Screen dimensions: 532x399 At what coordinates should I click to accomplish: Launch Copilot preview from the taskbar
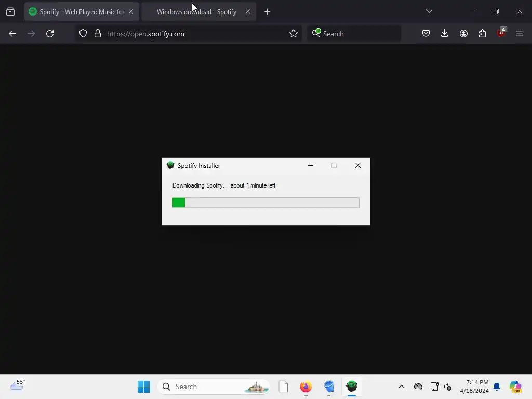point(515,387)
